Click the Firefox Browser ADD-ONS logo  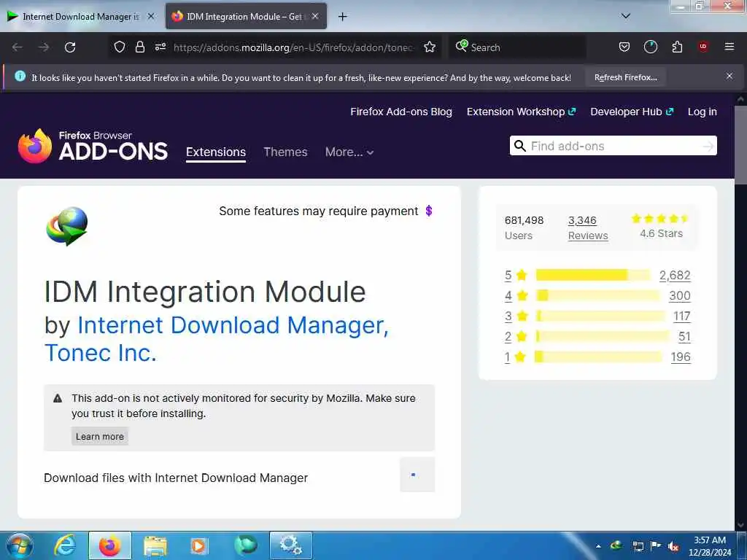pos(93,146)
